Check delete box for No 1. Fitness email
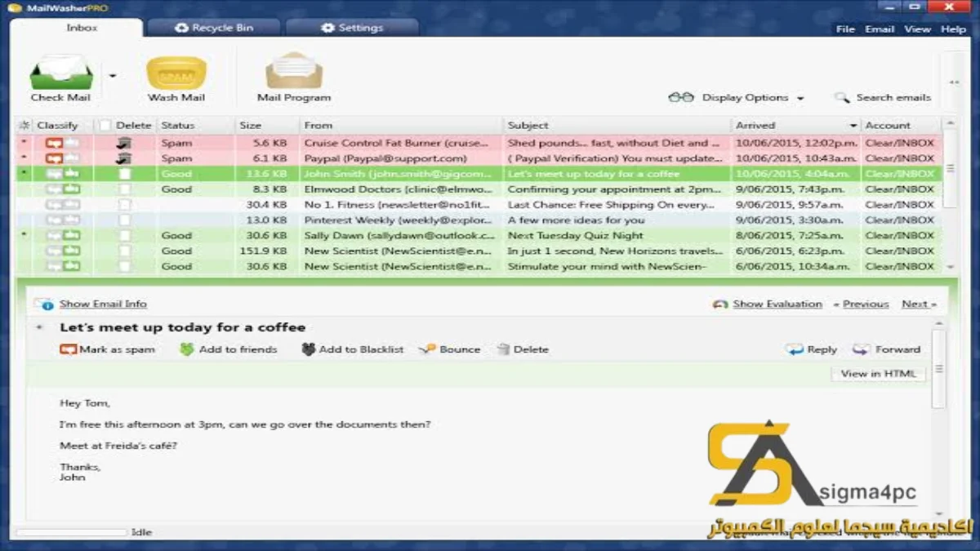Viewport: 980px width, 551px height. tap(124, 205)
